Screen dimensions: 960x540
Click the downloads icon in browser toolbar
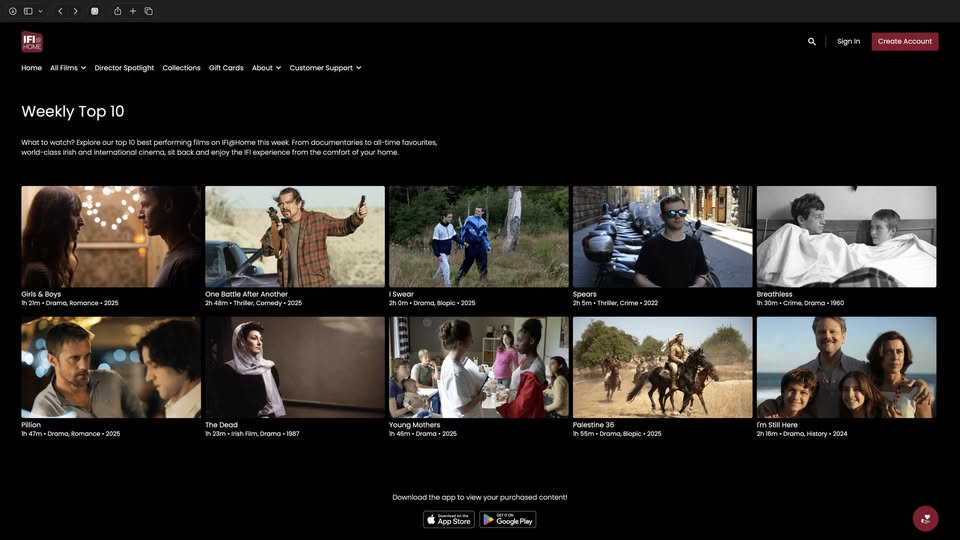(x=12, y=11)
